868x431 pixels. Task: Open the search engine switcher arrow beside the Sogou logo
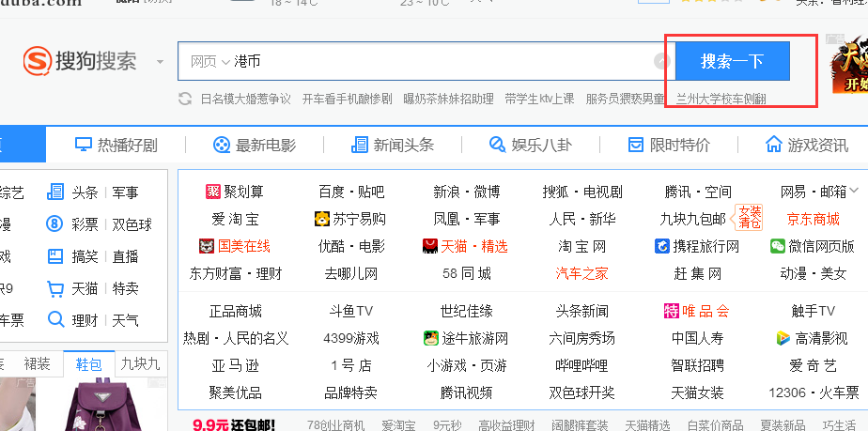(160, 61)
